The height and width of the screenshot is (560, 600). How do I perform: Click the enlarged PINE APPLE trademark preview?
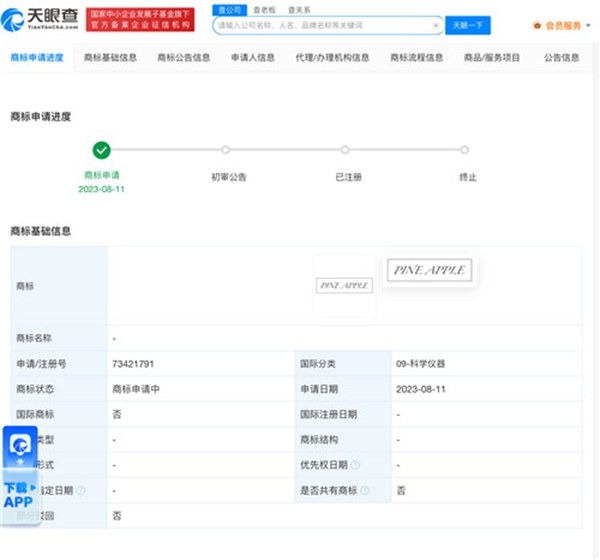(x=430, y=270)
